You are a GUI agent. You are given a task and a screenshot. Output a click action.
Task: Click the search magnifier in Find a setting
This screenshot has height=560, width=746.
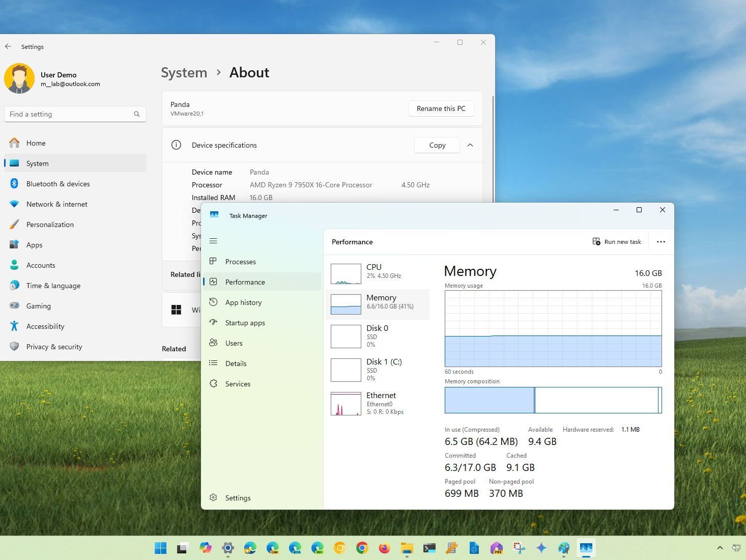point(136,114)
